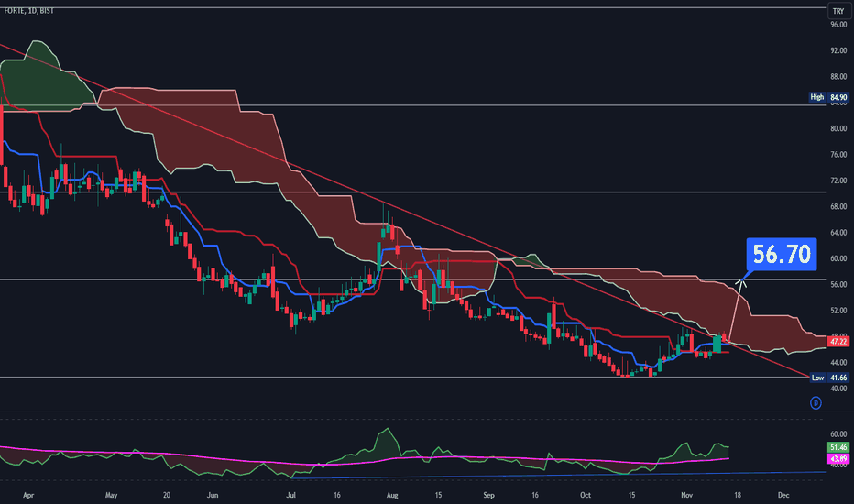Click the 44.00 price axis label
Image resolution: width=854 pixels, height=504 pixels.
pos(838,362)
